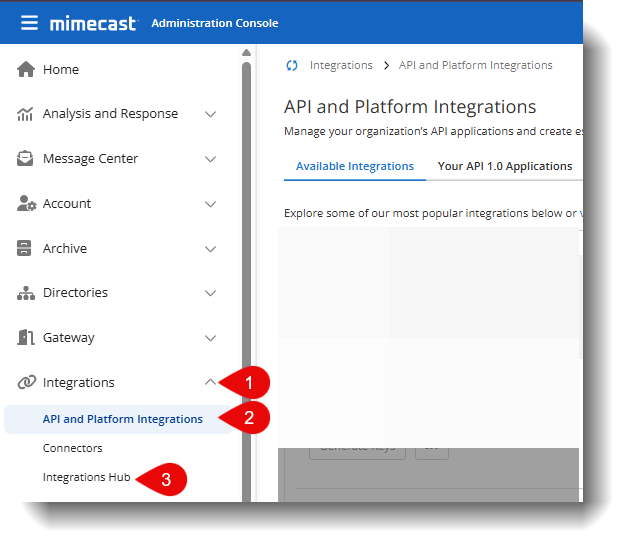Expand the Message Center chevron
Image resolution: width=633 pixels, height=552 pixels.
tap(210, 159)
